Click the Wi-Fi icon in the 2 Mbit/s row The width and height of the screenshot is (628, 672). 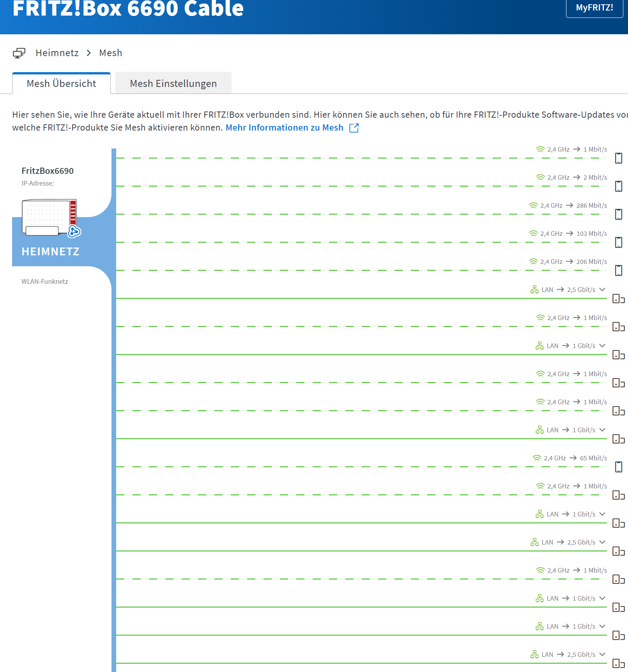point(540,177)
